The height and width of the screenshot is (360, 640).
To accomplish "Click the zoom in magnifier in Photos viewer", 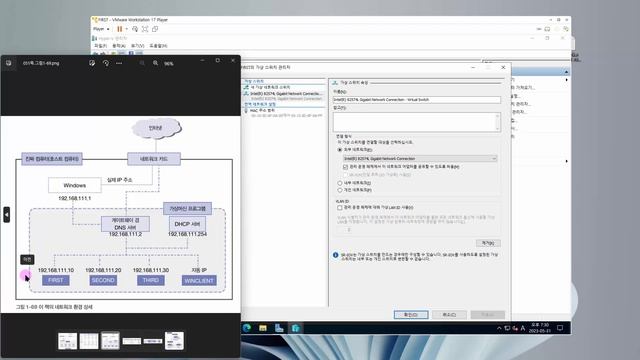I will (x=156, y=63).
